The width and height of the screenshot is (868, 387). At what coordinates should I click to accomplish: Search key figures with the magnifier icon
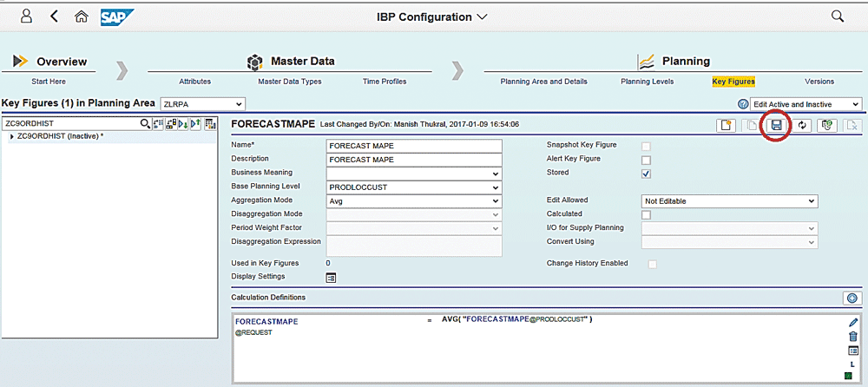point(145,123)
